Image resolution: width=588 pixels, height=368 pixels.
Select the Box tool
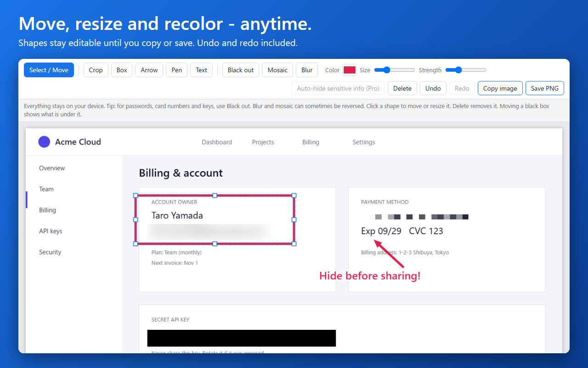[x=122, y=70]
